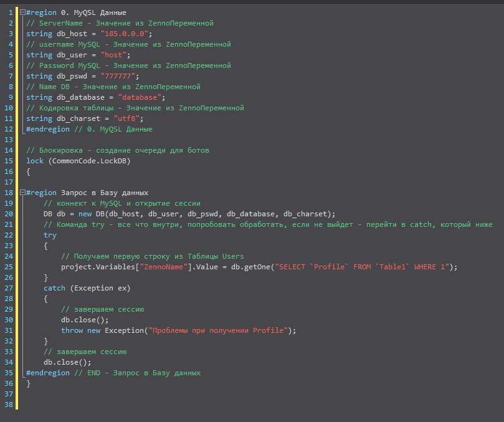Click the catch keyword
The image size is (504, 422).
[x=54, y=288]
